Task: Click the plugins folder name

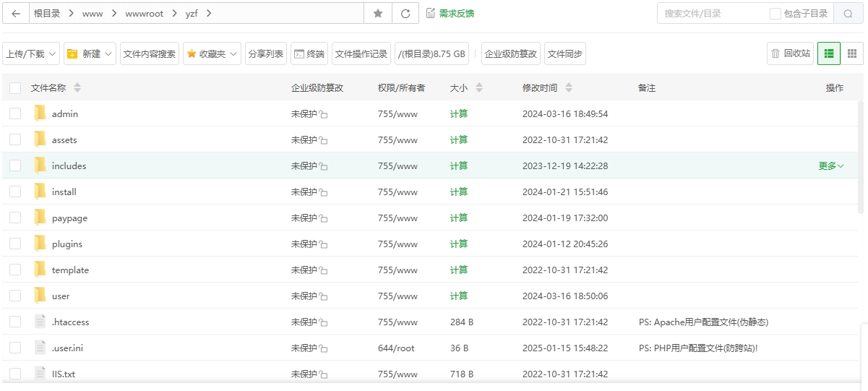Action: (67, 244)
